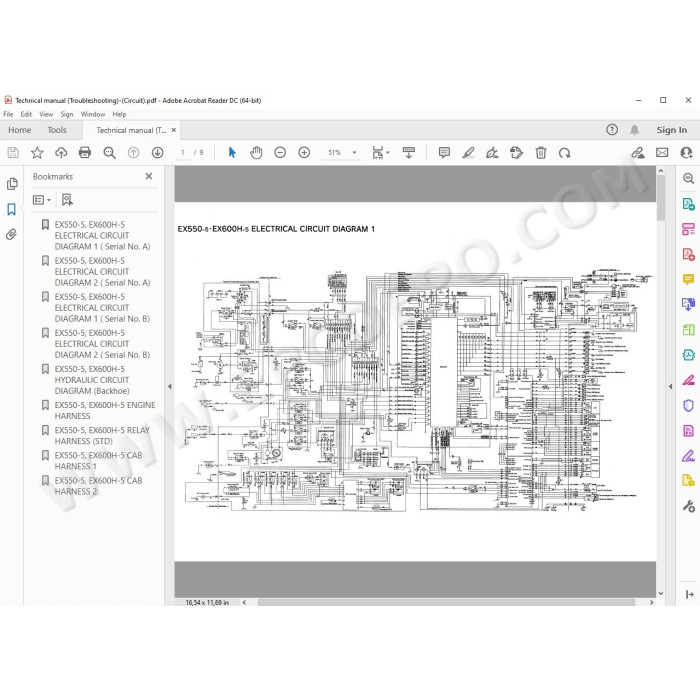Viewport: 700px width, 700px height.
Task: Open the Help question mark icon
Action: click(612, 130)
